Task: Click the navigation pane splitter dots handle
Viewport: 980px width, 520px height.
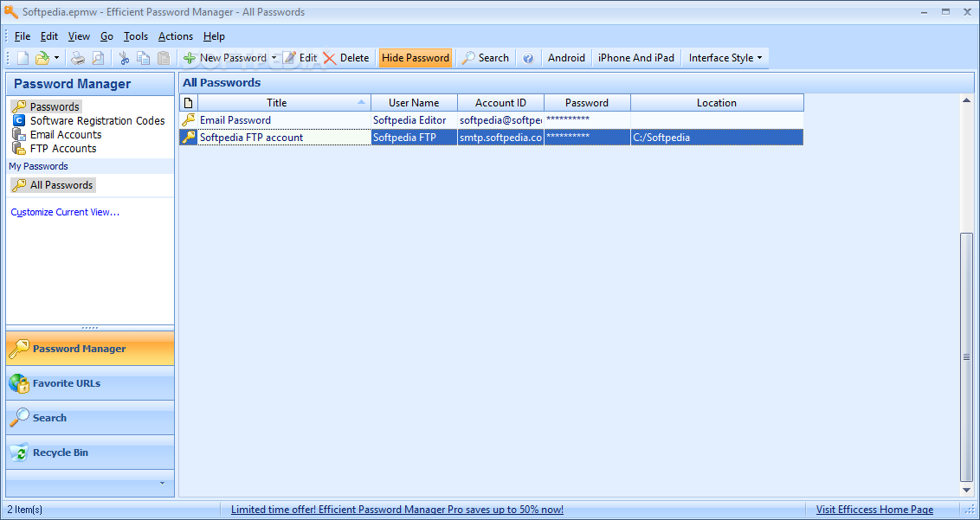Action: tap(90, 328)
